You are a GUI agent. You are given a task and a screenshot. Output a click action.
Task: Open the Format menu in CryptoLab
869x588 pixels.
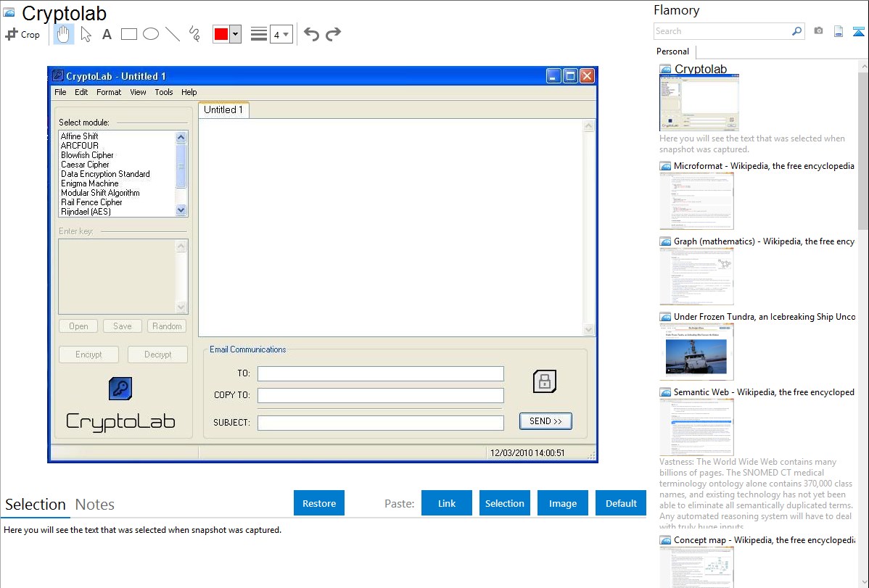coord(109,92)
